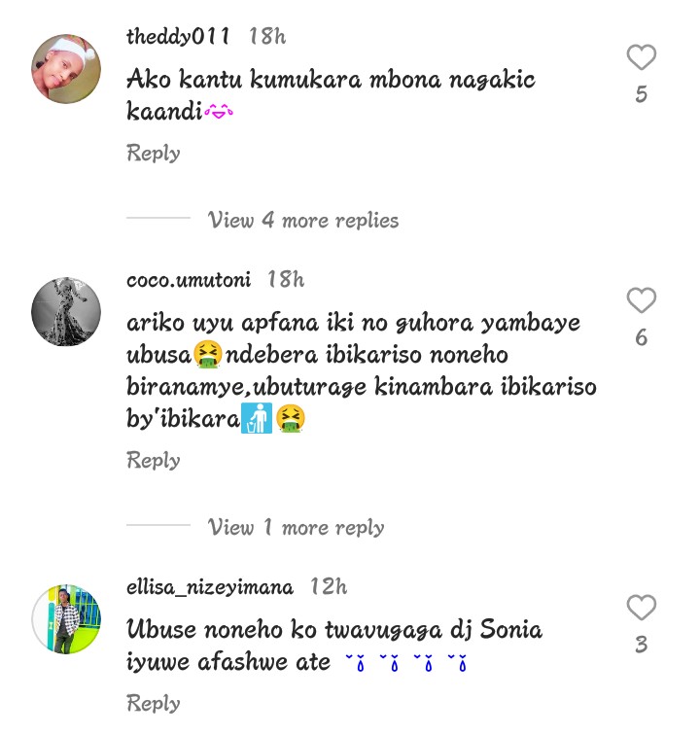Open the coco.umutoni username link

189,279
